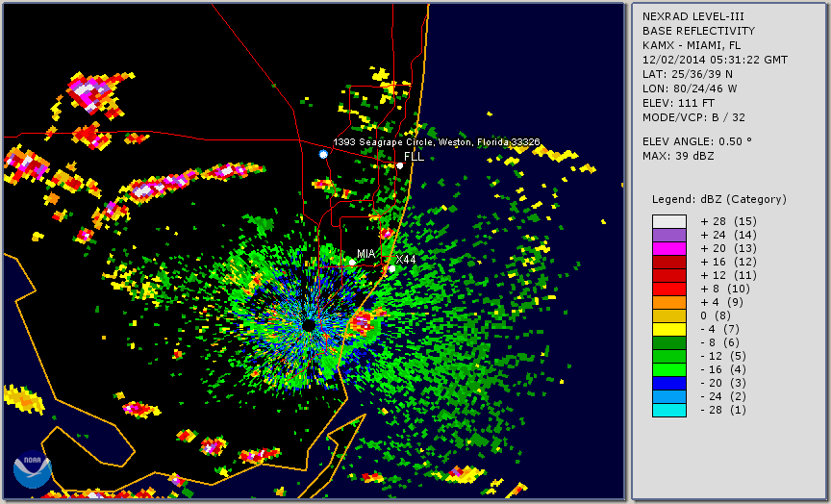Image resolution: width=831 pixels, height=504 pixels.
Task: Click the NEXRAD LEVEL-III title text
Action: point(692,17)
